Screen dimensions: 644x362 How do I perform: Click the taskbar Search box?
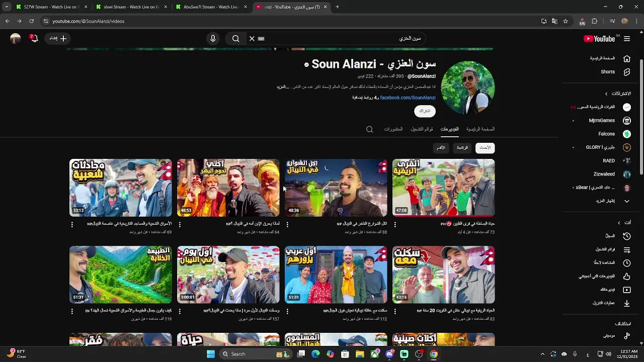(x=257, y=354)
